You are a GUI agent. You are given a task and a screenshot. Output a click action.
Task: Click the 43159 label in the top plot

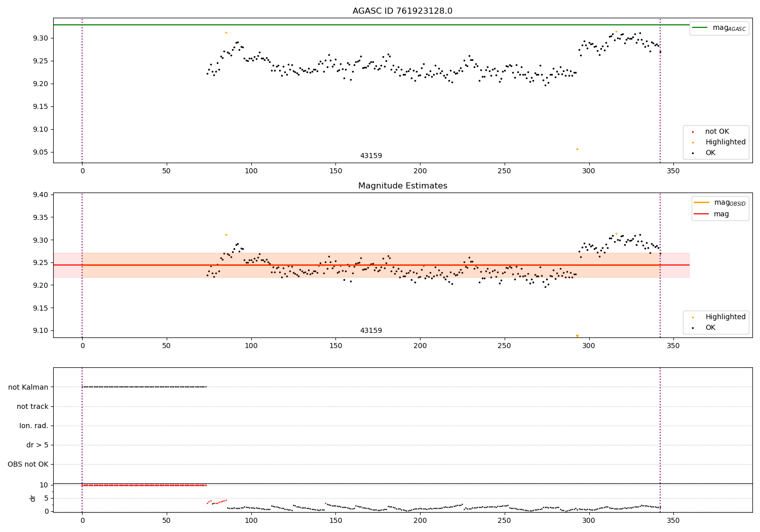tap(371, 156)
